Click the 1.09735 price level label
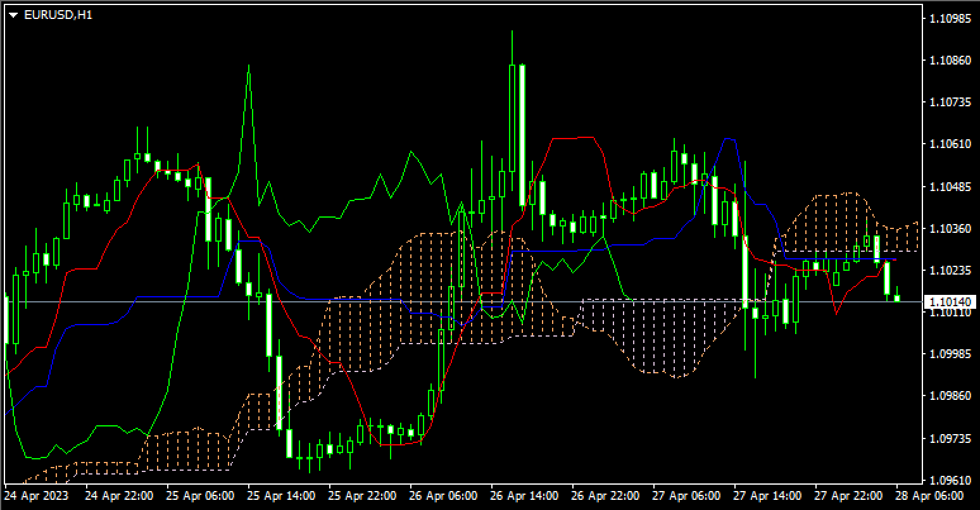980x510 pixels. pyautogui.click(x=952, y=438)
